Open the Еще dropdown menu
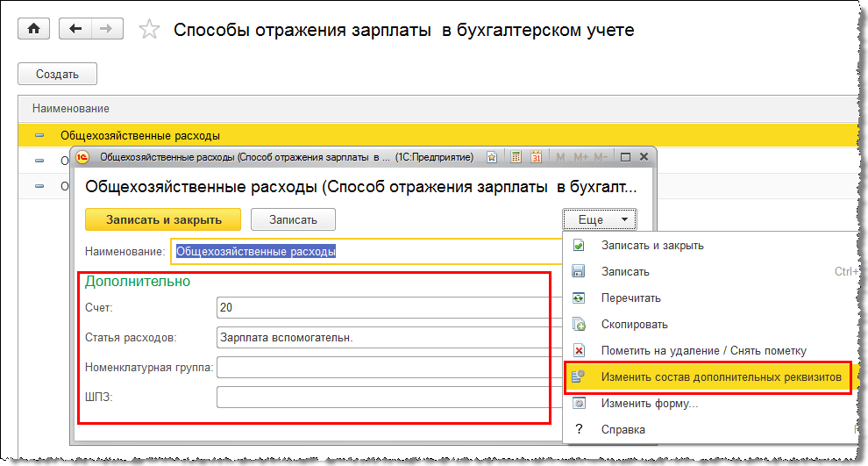The width and height of the screenshot is (868, 466). (x=600, y=219)
